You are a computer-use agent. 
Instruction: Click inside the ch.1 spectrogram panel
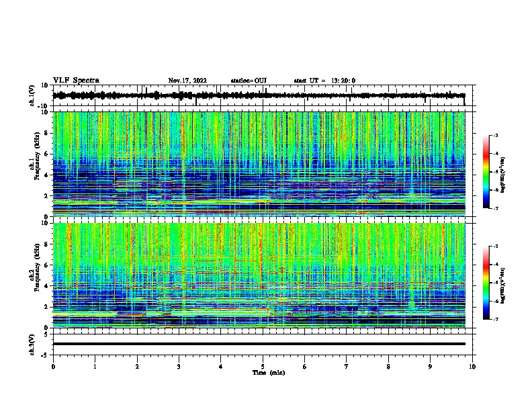(259, 164)
